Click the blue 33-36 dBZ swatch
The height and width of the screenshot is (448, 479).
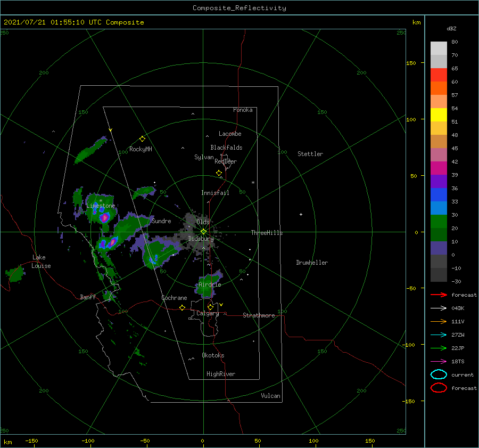(x=439, y=194)
